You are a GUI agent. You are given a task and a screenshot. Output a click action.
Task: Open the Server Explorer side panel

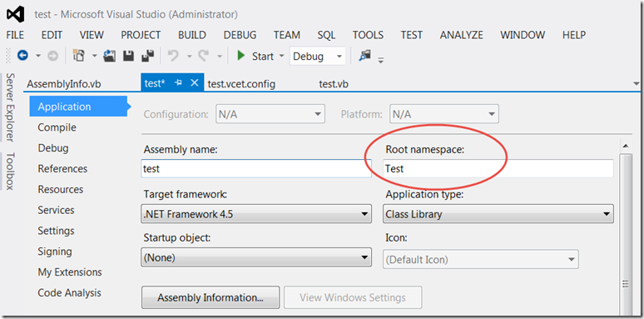(10, 107)
